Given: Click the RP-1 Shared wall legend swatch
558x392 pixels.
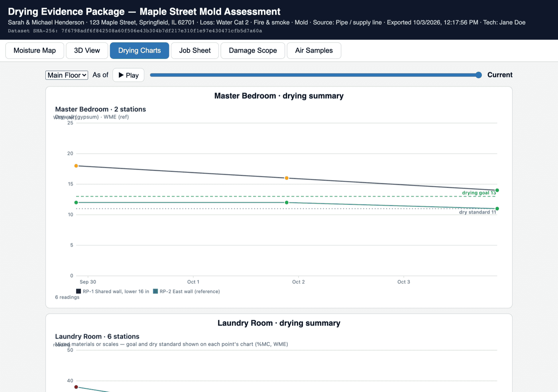Looking at the screenshot, I should (x=79, y=291).
